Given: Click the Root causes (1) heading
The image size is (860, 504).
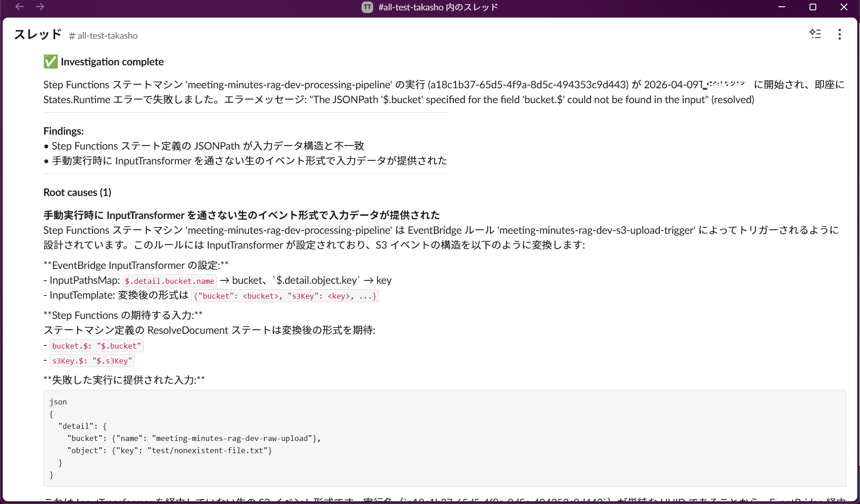Looking at the screenshot, I should [77, 192].
